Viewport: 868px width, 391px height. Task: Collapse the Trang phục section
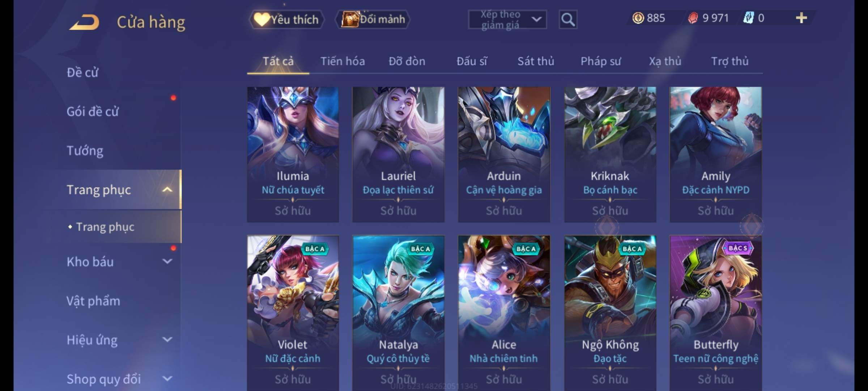(167, 189)
